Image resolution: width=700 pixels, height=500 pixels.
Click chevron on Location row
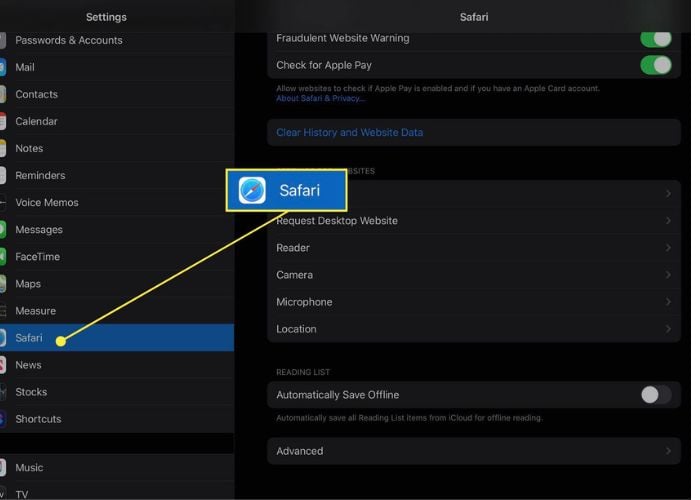click(x=668, y=329)
